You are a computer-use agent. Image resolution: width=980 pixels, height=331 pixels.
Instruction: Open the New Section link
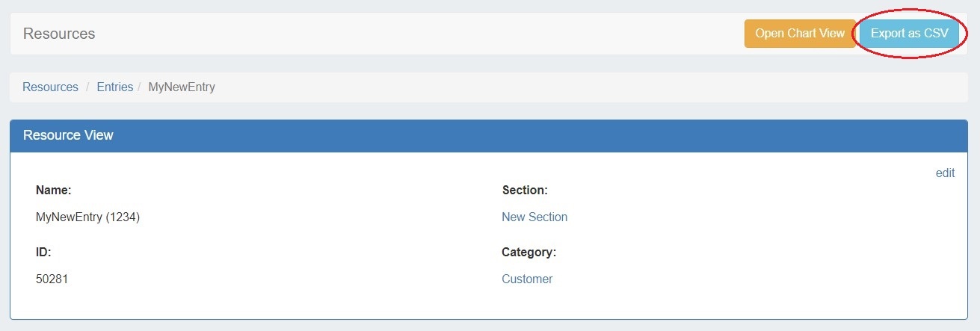coord(534,217)
